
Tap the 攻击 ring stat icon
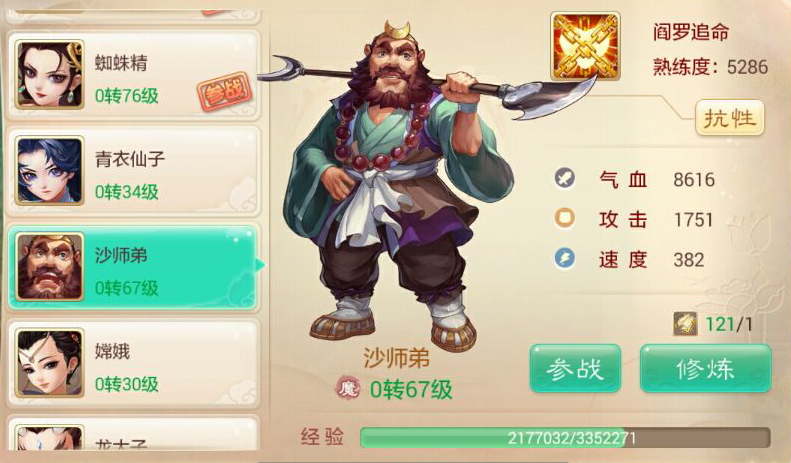coord(564,219)
